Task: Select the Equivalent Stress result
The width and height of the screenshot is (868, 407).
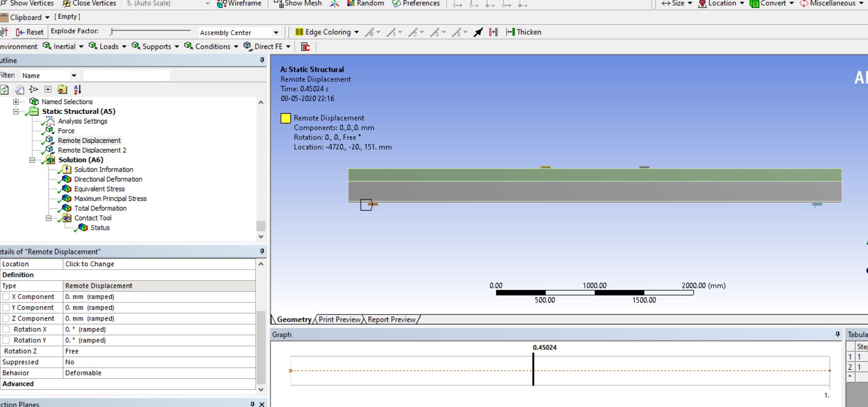Action: pyautogui.click(x=99, y=189)
